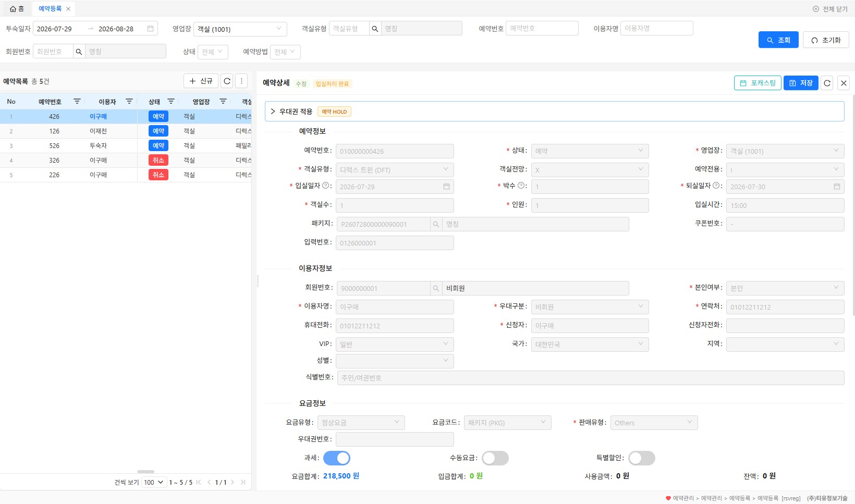Select reservation row 126 이재천
The width and height of the screenshot is (855, 504).
coord(126,131)
